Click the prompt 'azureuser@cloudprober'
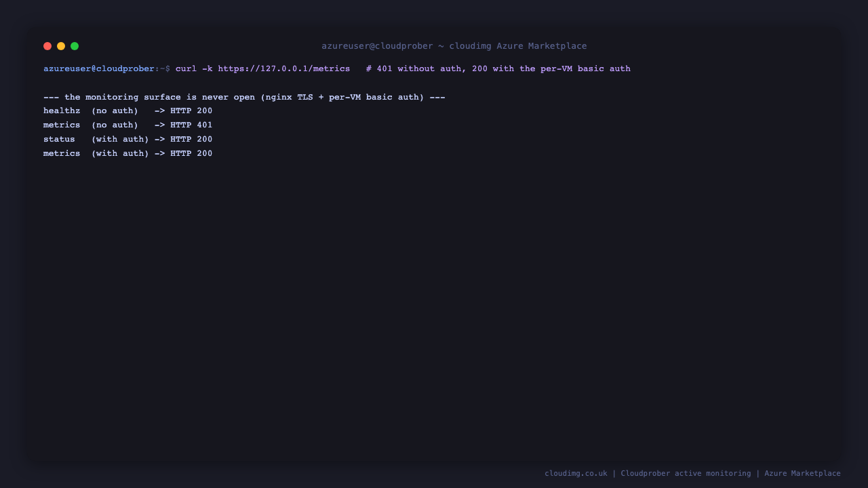The height and width of the screenshot is (488, 868). tap(99, 68)
